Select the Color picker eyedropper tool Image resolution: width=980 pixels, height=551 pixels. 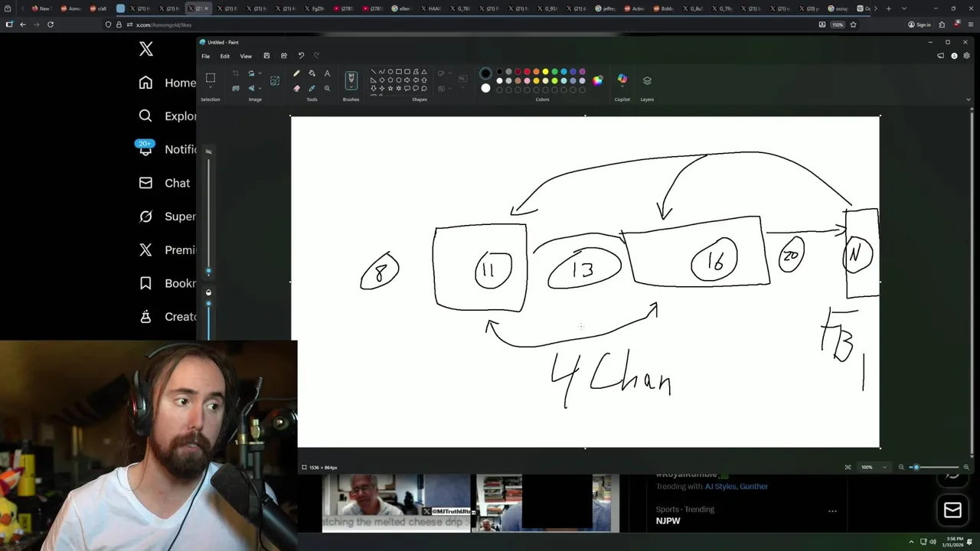(312, 88)
